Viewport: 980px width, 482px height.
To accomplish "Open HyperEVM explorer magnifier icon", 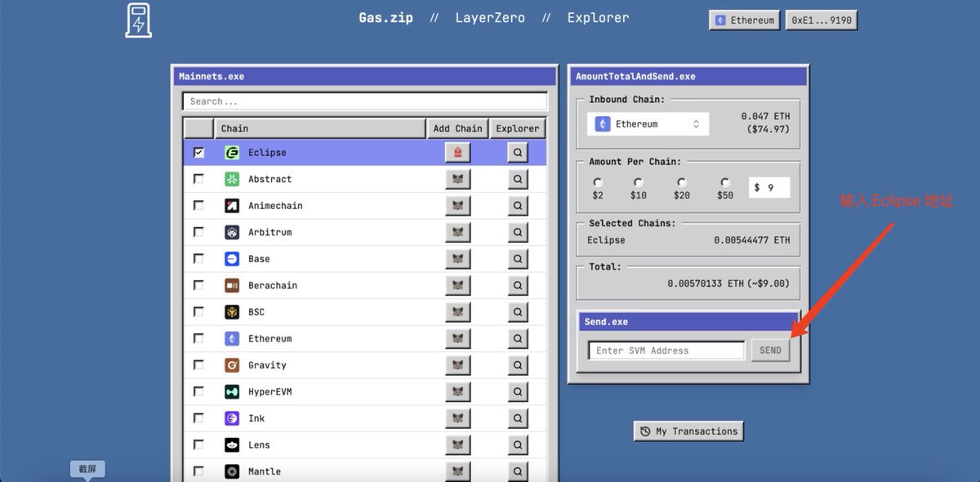I will 518,391.
